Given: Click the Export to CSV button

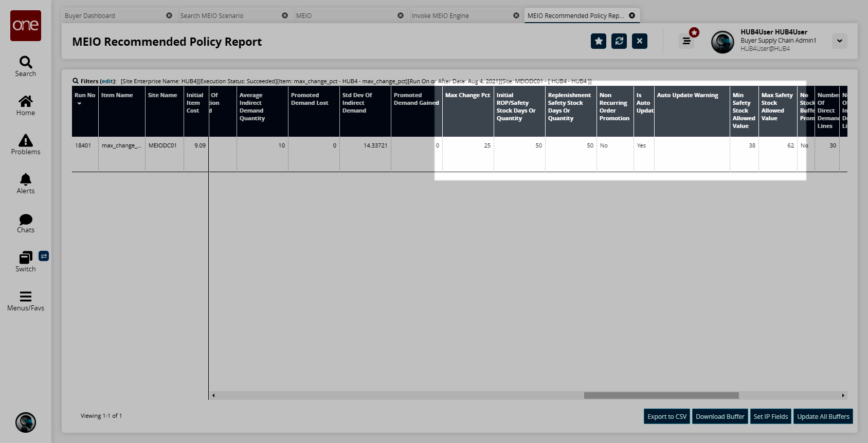Looking at the screenshot, I should point(667,416).
